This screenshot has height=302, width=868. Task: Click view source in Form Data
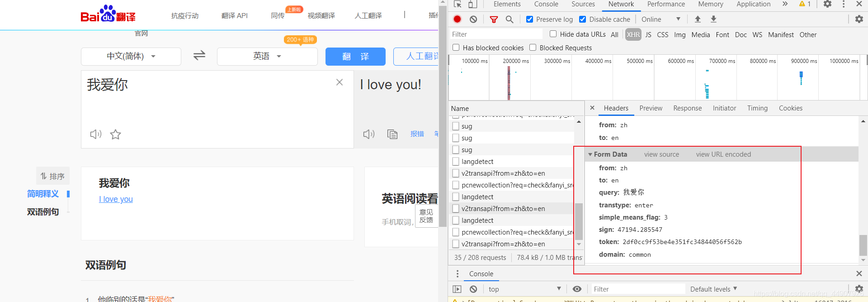click(661, 154)
